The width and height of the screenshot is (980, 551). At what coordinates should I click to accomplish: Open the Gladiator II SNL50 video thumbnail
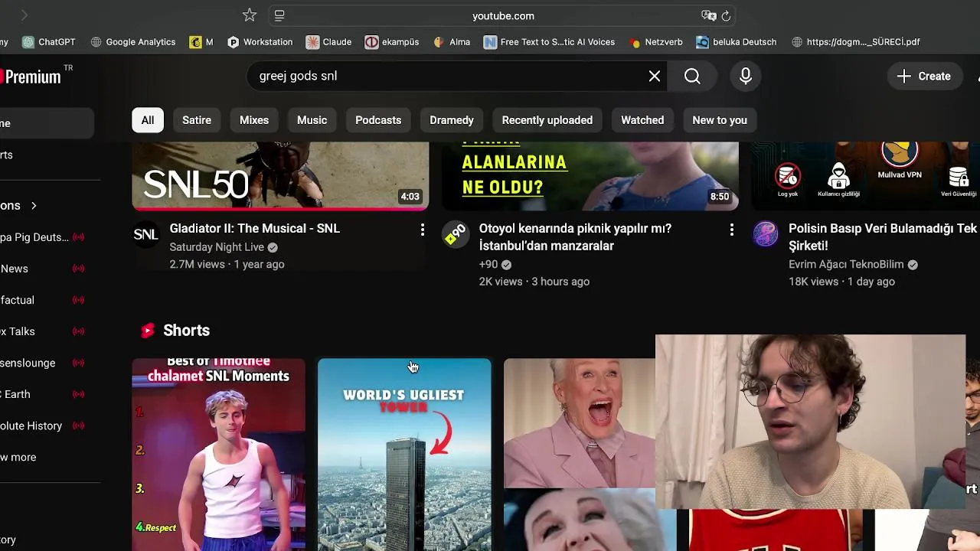click(x=280, y=175)
